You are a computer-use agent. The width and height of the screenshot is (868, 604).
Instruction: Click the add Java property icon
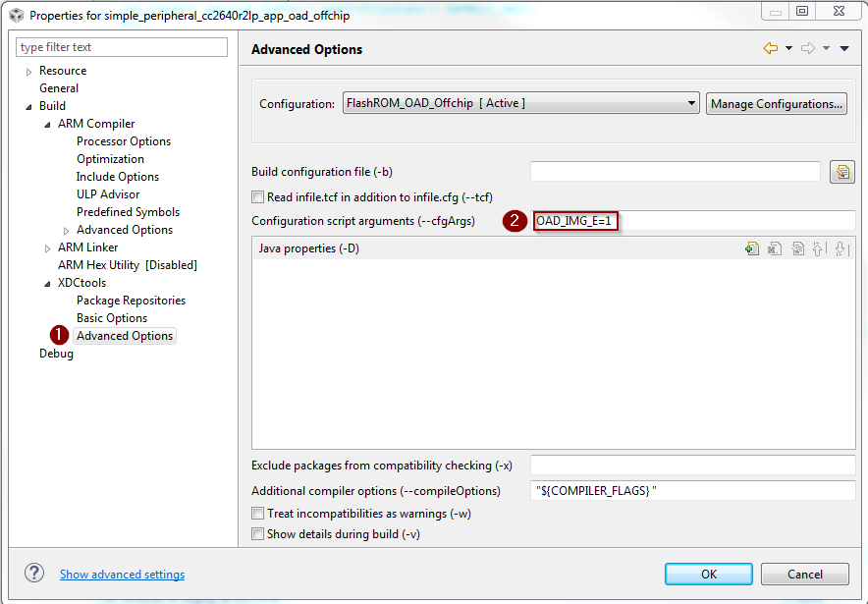[752, 249]
